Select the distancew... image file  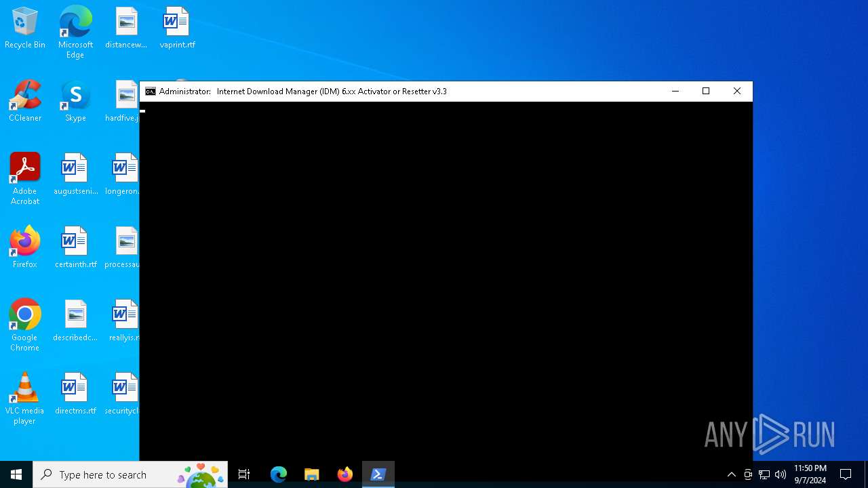coord(126,28)
